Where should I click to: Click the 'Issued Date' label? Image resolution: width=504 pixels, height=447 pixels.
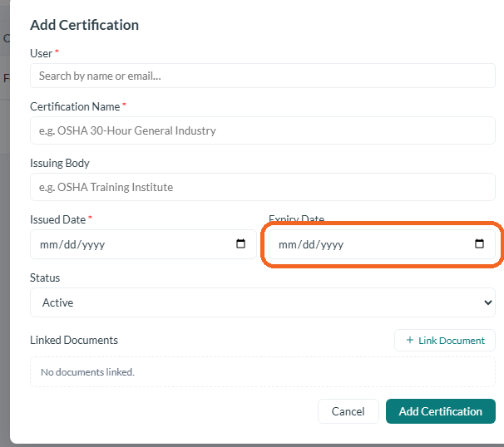58,219
